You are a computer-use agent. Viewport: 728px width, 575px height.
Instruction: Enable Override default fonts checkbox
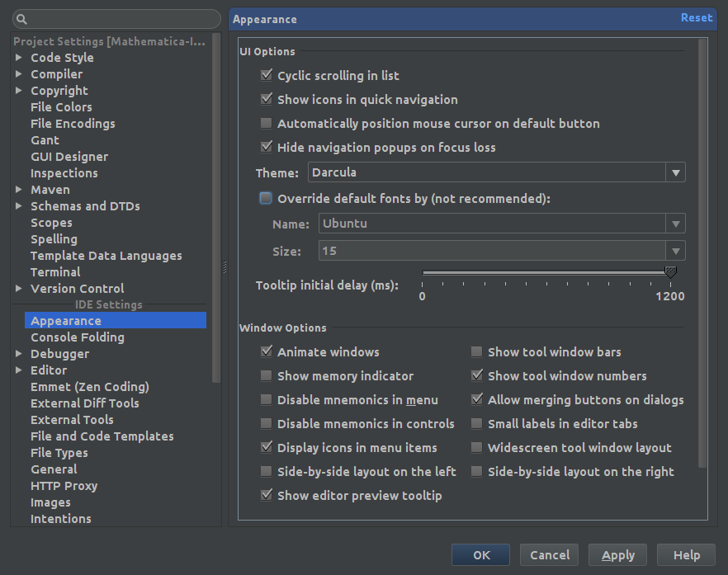point(266,198)
